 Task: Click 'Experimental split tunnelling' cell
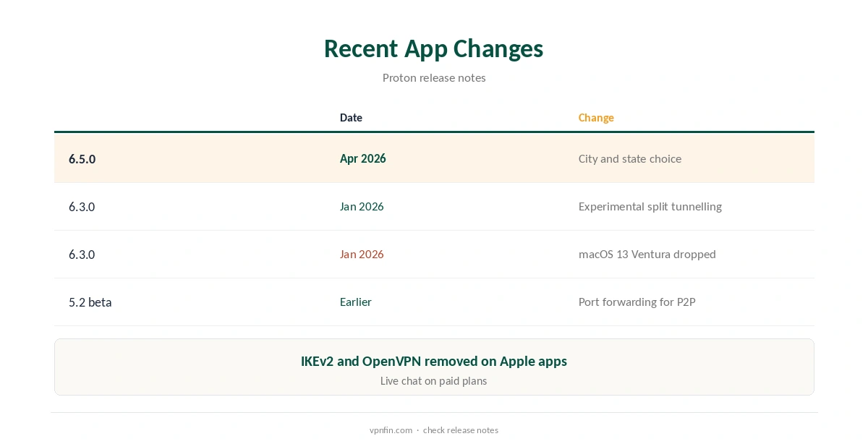650,206
